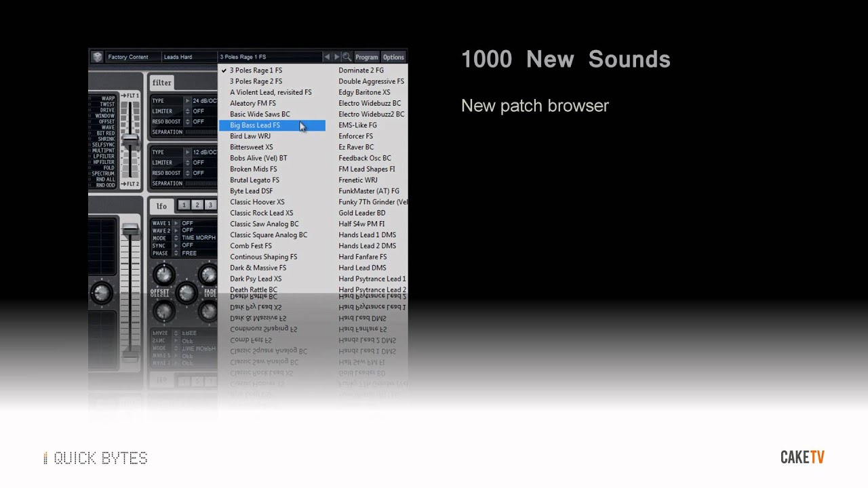
Task: Enable the DRIVE oscillator mode
Action: click(x=107, y=110)
